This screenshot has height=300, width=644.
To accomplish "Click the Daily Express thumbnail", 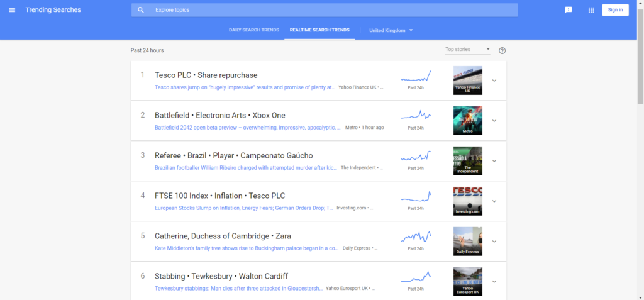I will coord(468,242).
